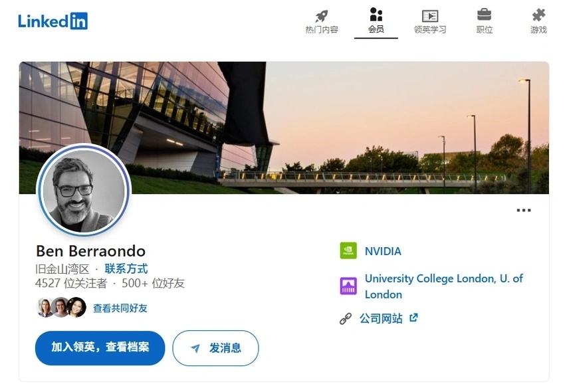Open 领英学习 video icon
This screenshot has width=565, height=392.
click(430, 16)
